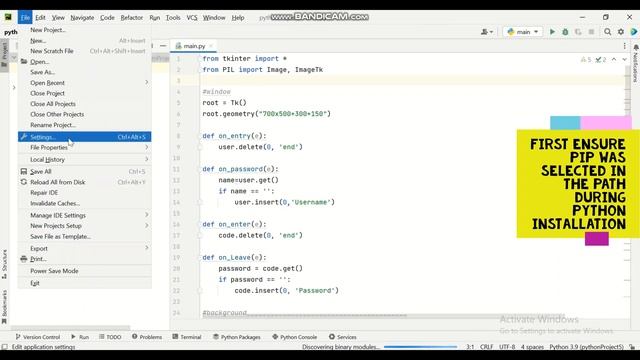Expand the Manage IDE Settings submenu
This screenshot has height=360, width=640.
(84, 215)
